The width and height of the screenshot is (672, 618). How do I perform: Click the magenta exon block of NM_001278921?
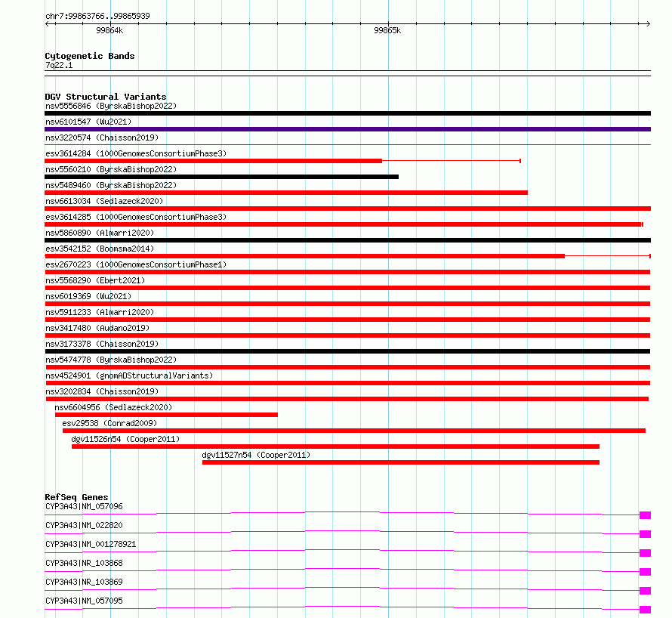coord(645,553)
